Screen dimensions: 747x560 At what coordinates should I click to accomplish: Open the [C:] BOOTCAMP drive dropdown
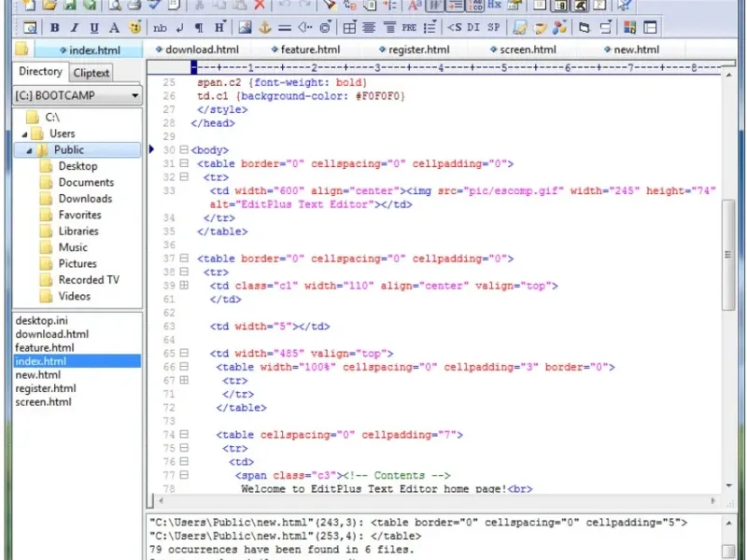(x=135, y=95)
